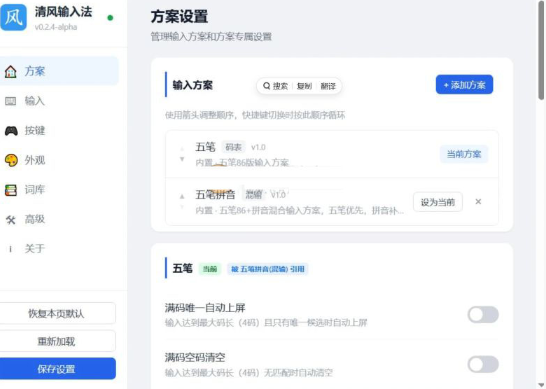Screen dimensions: 546x389
Task: Click the house icon next to 方案
Action: pos(10,71)
